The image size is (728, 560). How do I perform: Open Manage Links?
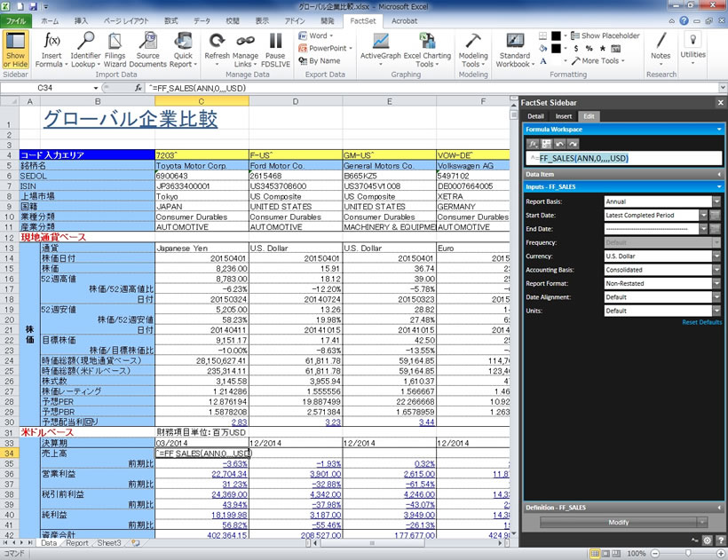tap(245, 50)
